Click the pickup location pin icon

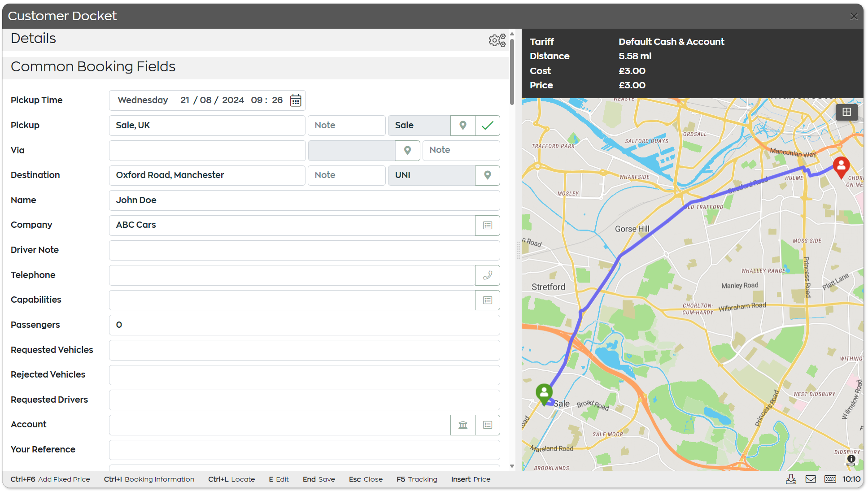[x=463, y=126]
